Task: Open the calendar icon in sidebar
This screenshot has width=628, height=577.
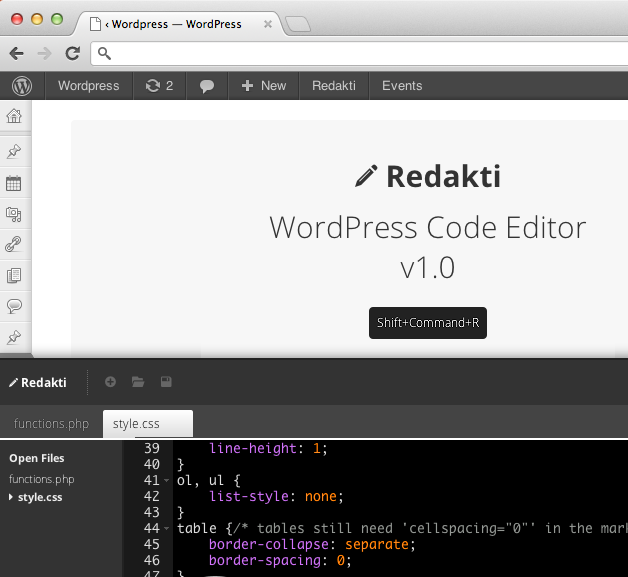Action: click(x=14, y=183)
